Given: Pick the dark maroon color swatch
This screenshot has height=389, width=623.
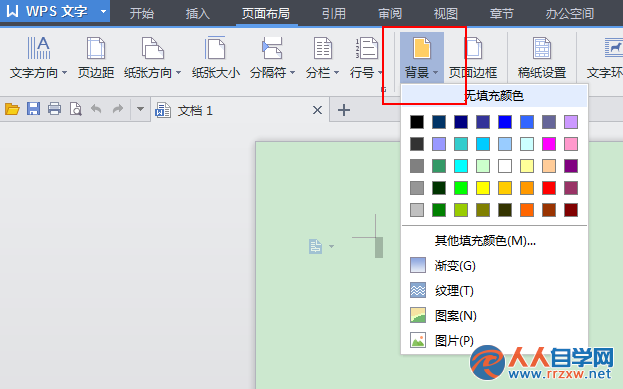Looking at the screenshot, I should click(571, 210).
